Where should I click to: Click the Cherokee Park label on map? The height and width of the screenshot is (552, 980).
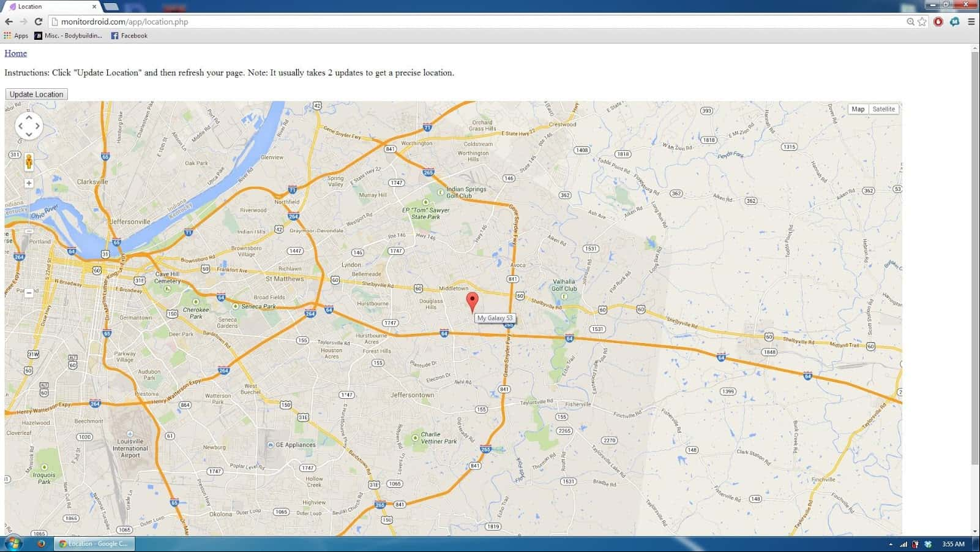pyautogui.click(x=196, y=313)
